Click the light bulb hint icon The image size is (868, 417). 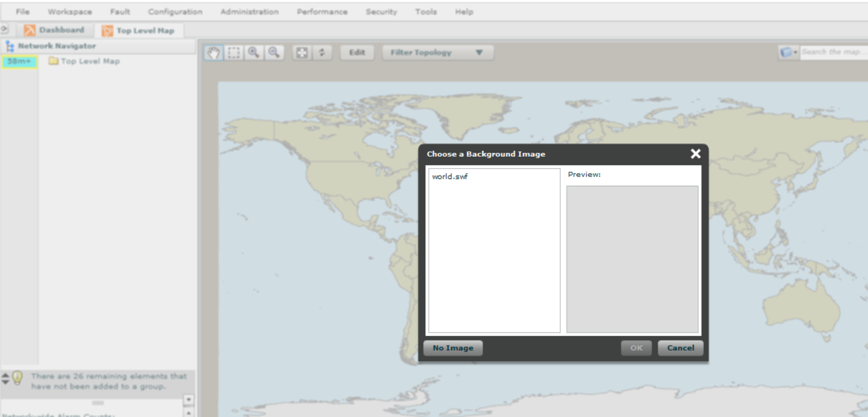[17, 377]
